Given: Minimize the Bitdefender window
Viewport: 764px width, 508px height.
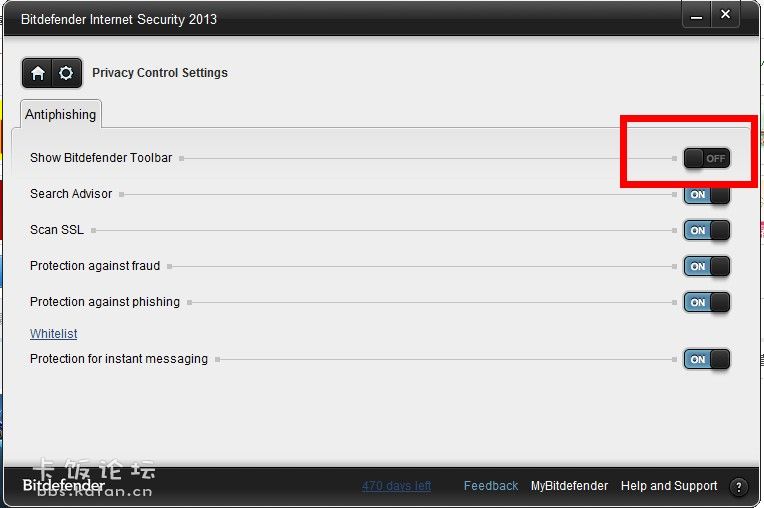Looking at the screenshot, I should [698, 15].
